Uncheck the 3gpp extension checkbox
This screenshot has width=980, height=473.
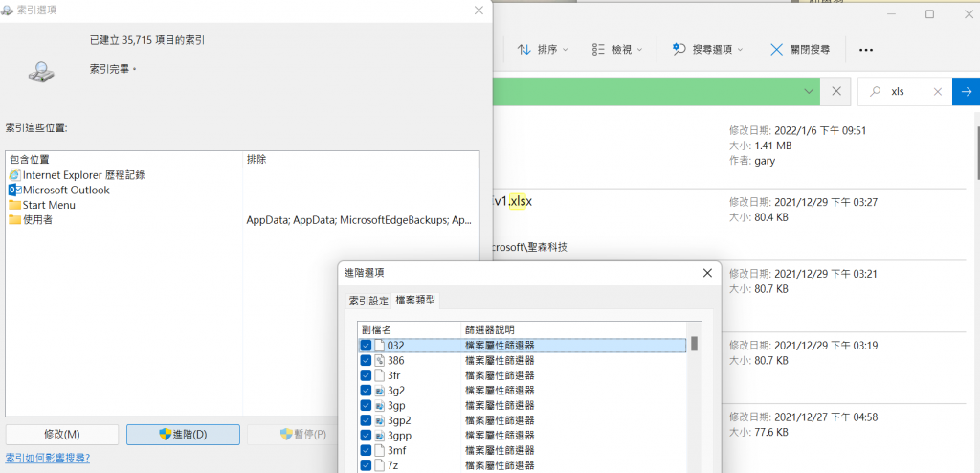[366, 436]
